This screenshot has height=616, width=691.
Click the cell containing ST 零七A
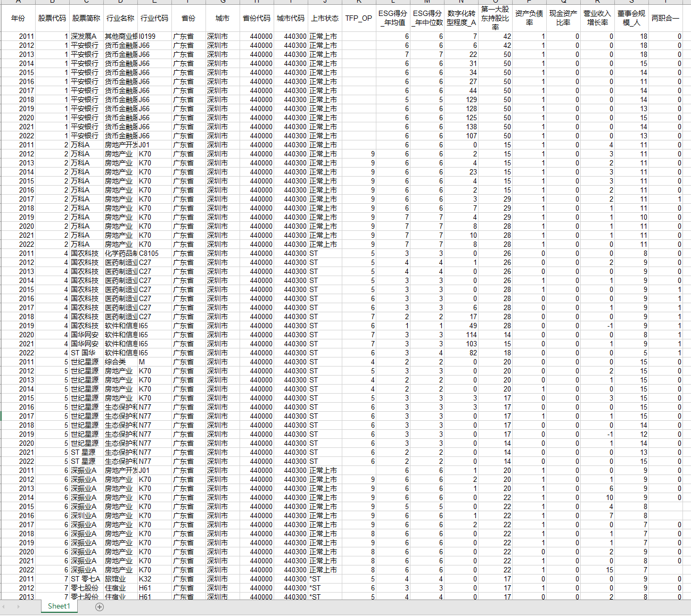point(86,579)
